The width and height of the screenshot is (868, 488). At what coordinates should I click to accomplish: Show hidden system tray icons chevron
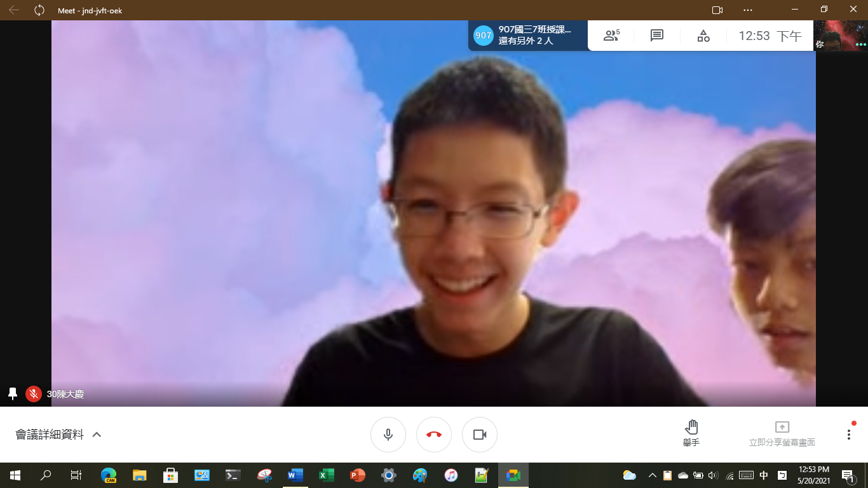point(653,475)
